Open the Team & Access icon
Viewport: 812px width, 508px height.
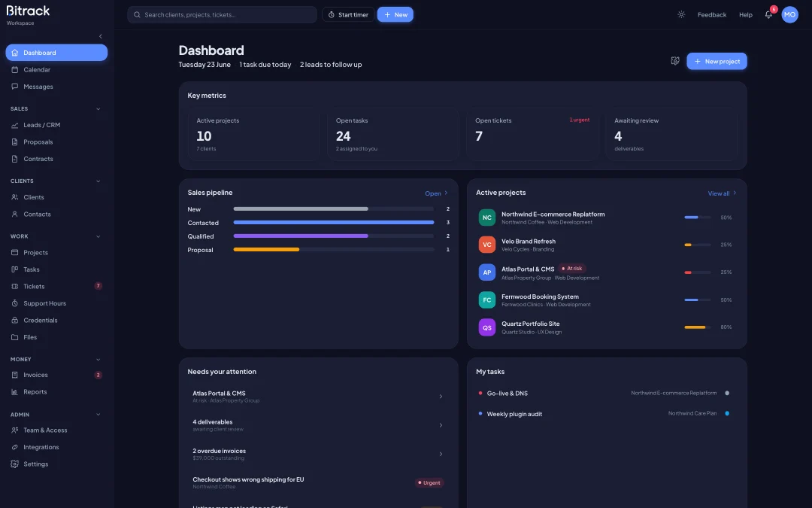(14, 430)
